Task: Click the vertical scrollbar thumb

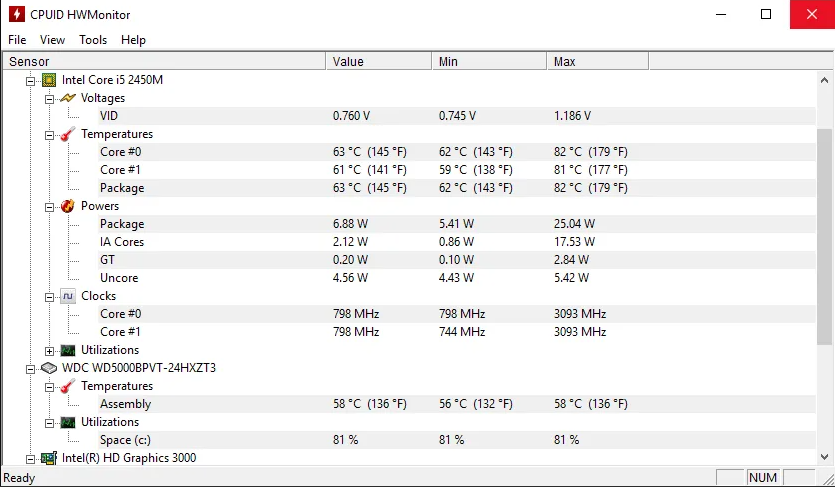Action: [x=824, y=236]
